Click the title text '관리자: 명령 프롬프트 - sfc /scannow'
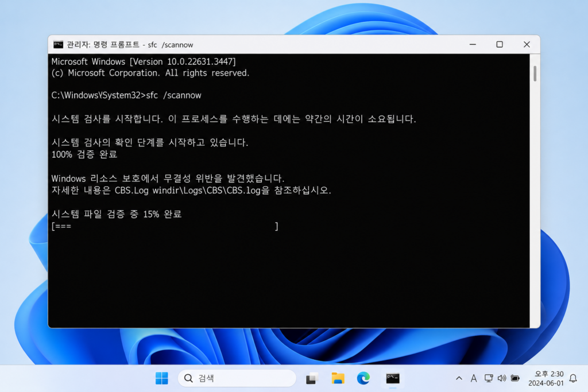The width and height of the screenshot is (588, 392). pyautogui.click(x=130, y=45)
